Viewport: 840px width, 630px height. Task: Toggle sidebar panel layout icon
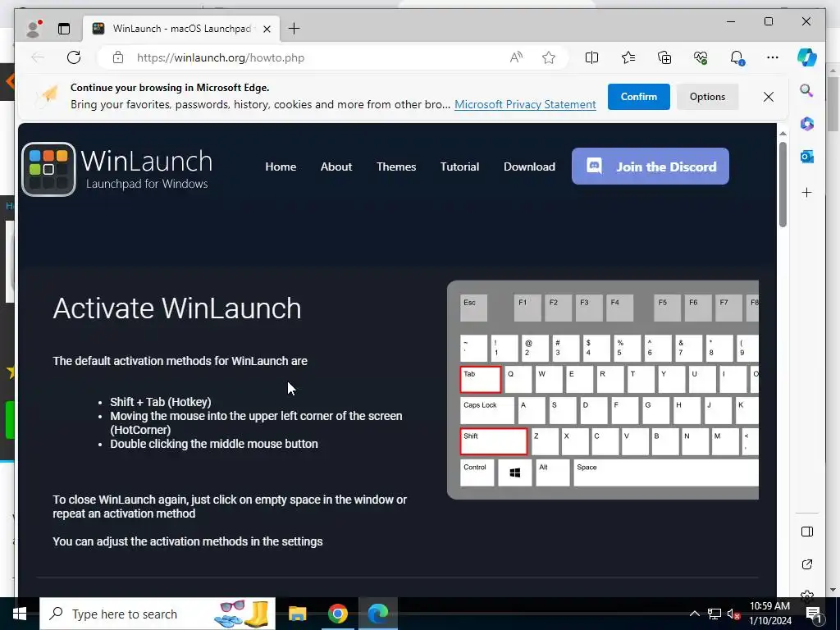[807, 532]
